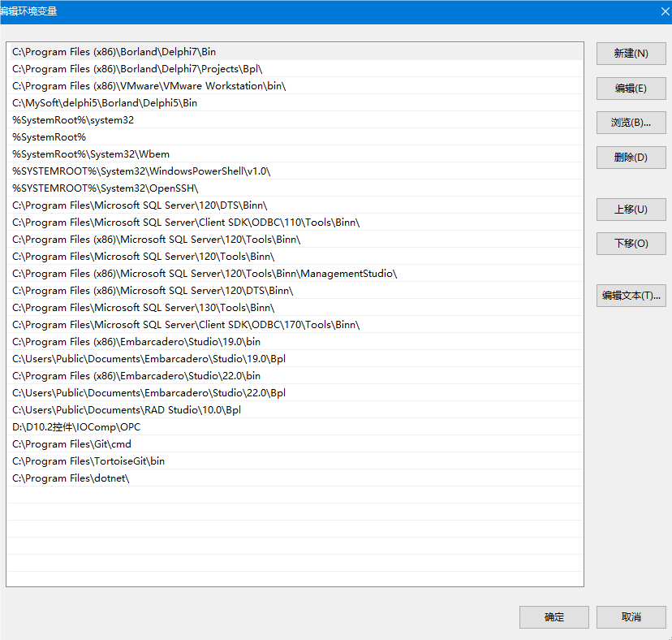Select the %SystemRoot%\system32 entry
This screenshot has width=672, height=640.
295,120
